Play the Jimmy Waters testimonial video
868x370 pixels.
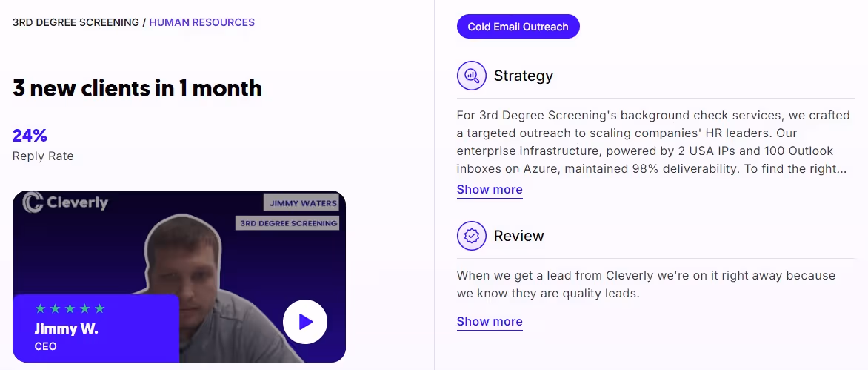tap(305, 322)
